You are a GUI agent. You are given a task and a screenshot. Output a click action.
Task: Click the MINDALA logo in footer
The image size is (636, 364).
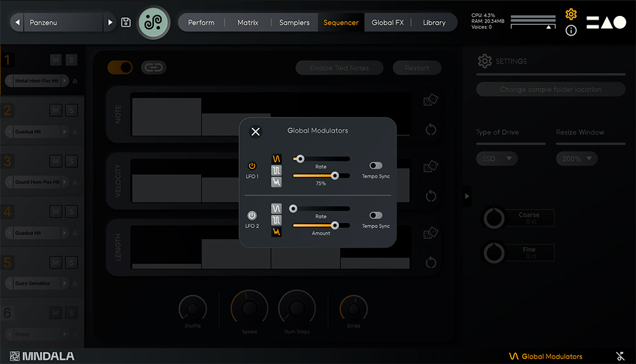(x=42, y=356)
